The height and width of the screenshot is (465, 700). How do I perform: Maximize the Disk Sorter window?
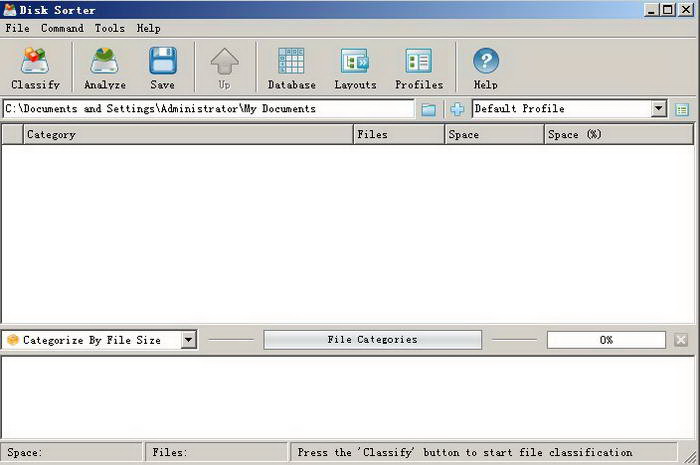(668, 9)
